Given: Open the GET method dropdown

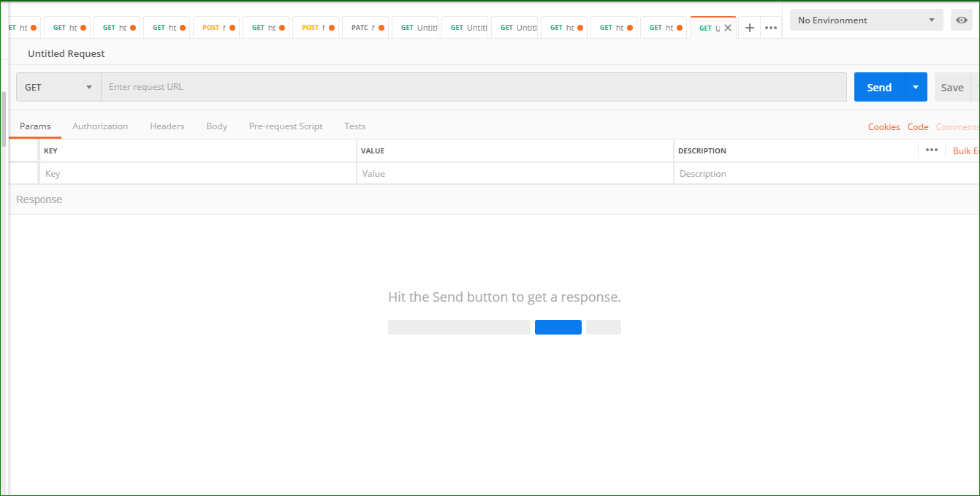Looking at the screenshot, I should point(58,86).
